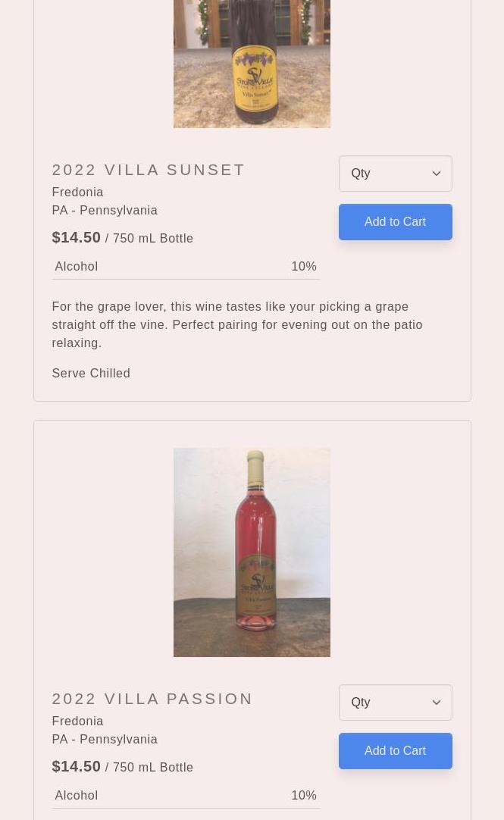The height and width of the screenshot is (820, 504).
Task: Click the chevron arrow in Villa Sunset Qty selector
Action: pyautogui.click(x=437, y=174)
